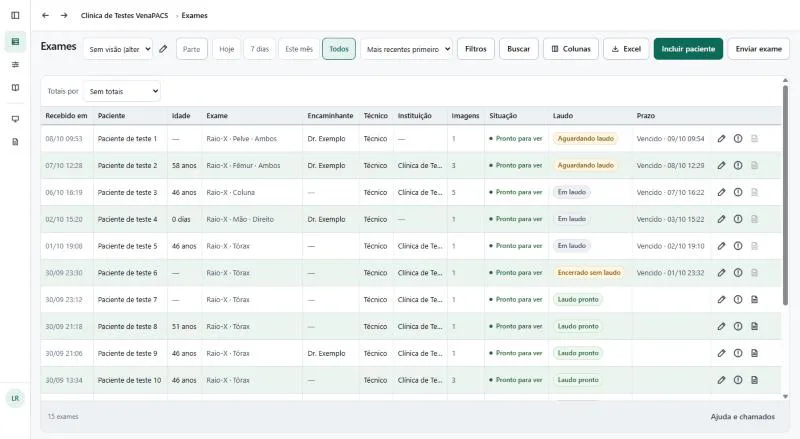This screenshot has width=800, height=439.
Task: Open the Filtros button
Action: [476, 49]
